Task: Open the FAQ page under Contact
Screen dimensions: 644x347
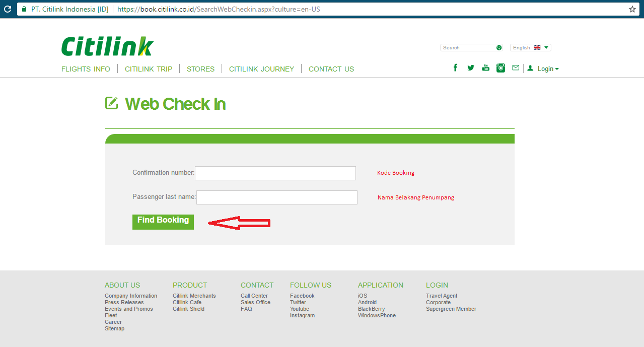Action: point(246,309)
